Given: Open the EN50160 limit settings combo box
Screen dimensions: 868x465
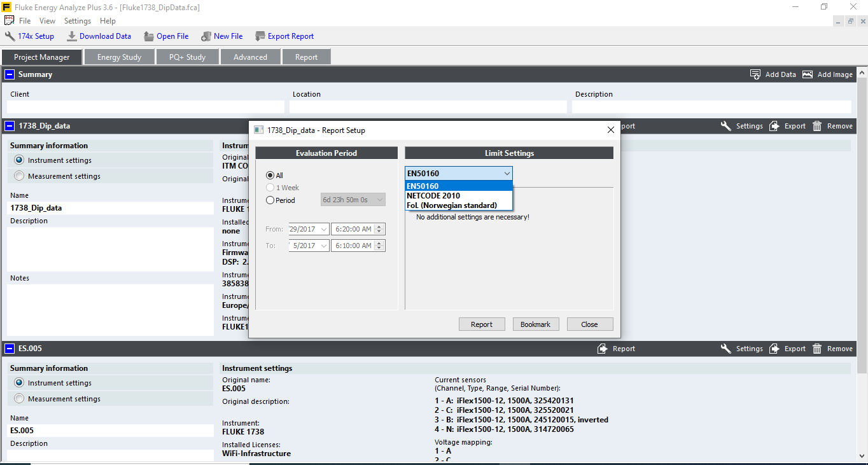Looking at the screenshot, I should [x=458, y=173].
